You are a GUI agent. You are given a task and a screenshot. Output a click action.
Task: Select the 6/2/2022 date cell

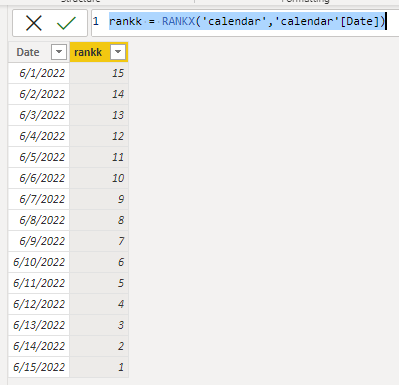pyautogui.click(x=39, y=94)
